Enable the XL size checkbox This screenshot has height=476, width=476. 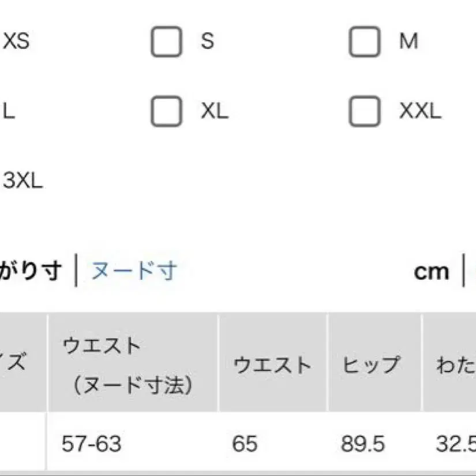[166, 111]
